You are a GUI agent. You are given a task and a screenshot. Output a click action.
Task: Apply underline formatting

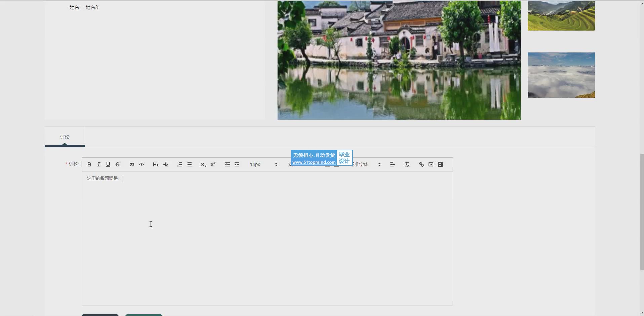tap(108, 164)
